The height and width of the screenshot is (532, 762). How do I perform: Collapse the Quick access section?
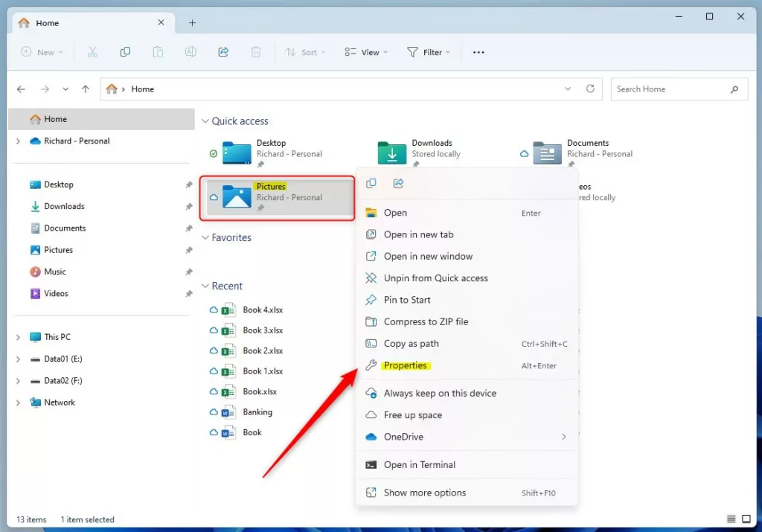click(205, 121)
